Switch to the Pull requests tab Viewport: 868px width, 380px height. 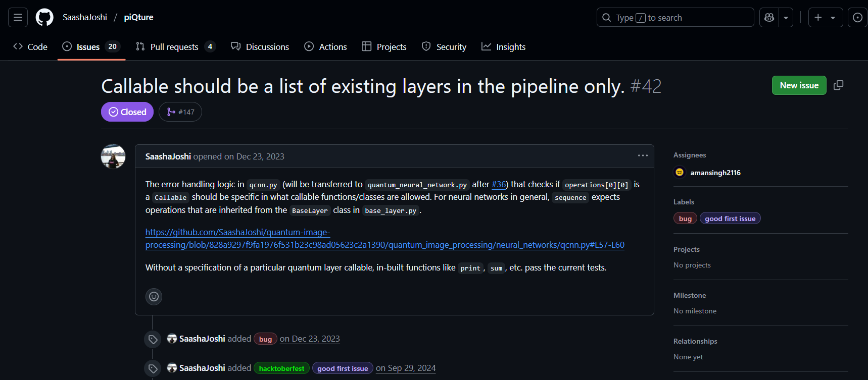point(175,47)
